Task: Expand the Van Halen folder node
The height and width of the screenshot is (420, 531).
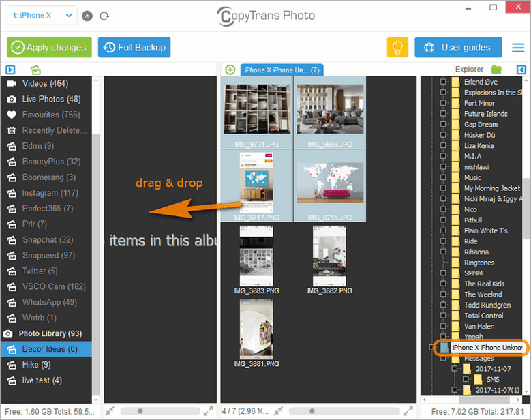Action: [443, 326]
